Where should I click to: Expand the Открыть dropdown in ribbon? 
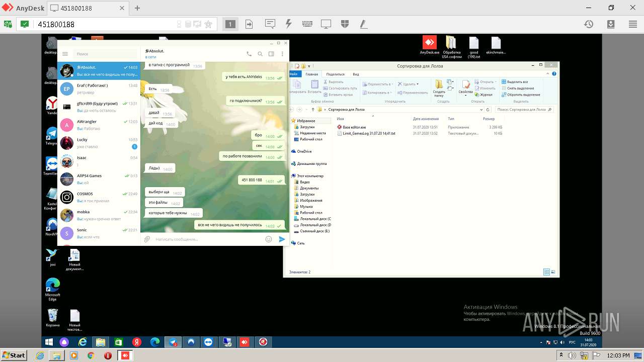coord(496,82)
